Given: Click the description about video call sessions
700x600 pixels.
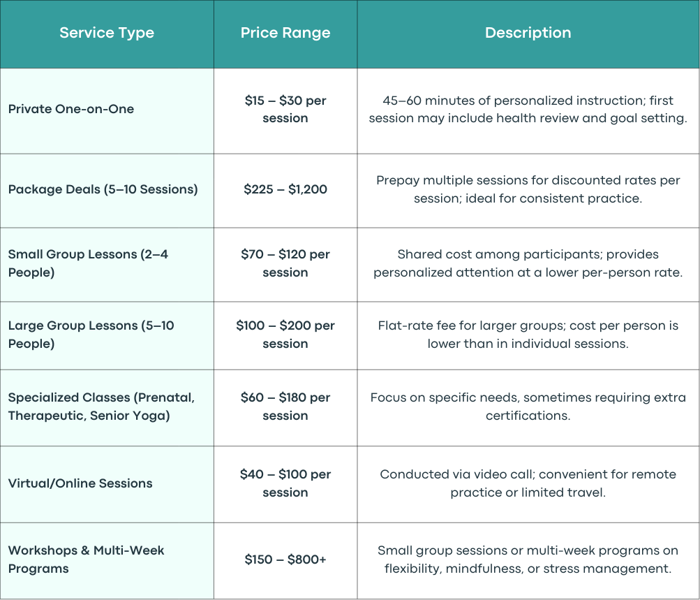Looking at the screenshot, I should pyautogui.click(x=528, y=483).
